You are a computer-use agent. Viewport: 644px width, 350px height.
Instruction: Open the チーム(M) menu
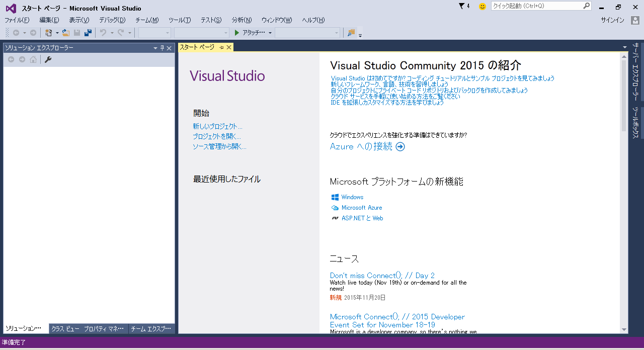pos(147,20)
